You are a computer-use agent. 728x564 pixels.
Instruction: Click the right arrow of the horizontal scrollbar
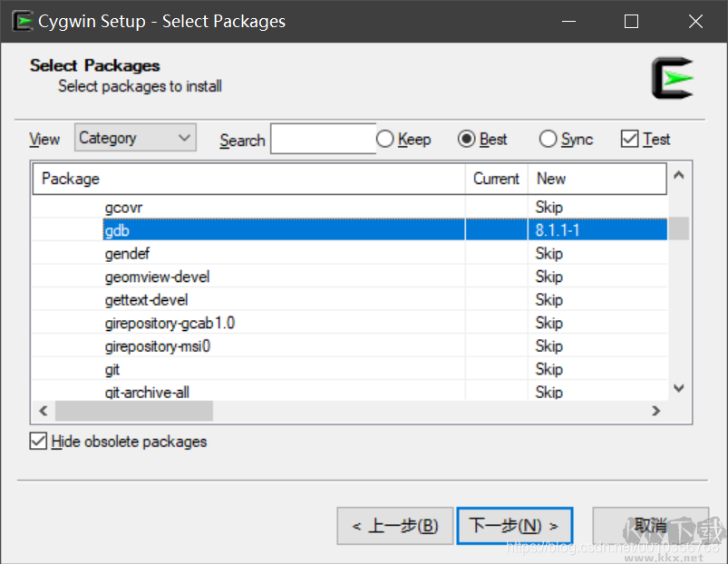(x=655, y=410)
